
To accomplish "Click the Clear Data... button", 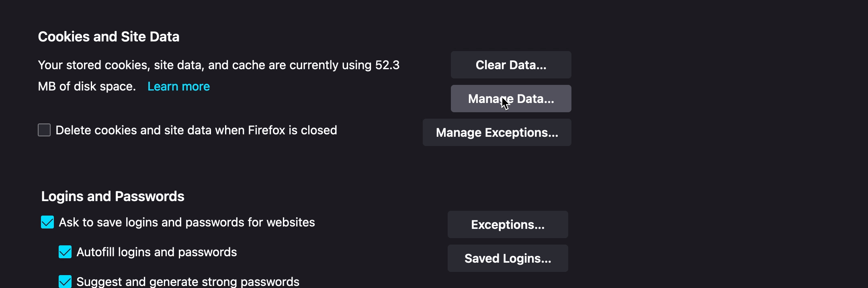I will (x=511, y=65).
